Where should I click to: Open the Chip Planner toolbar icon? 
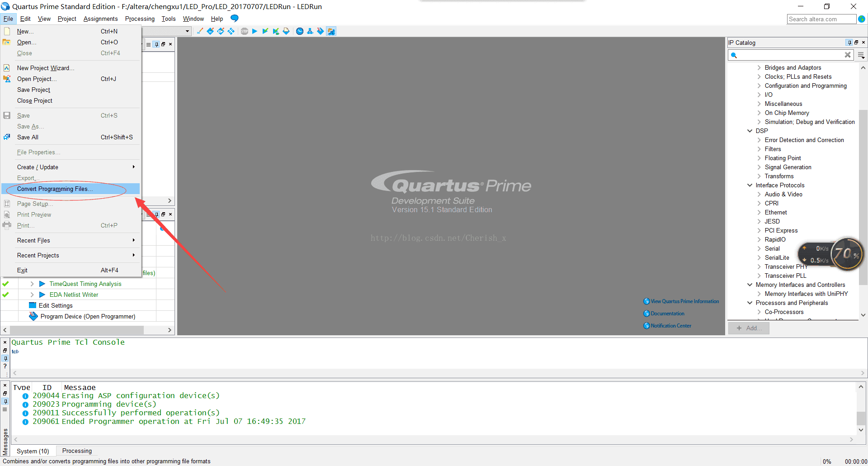click(231, 31)
